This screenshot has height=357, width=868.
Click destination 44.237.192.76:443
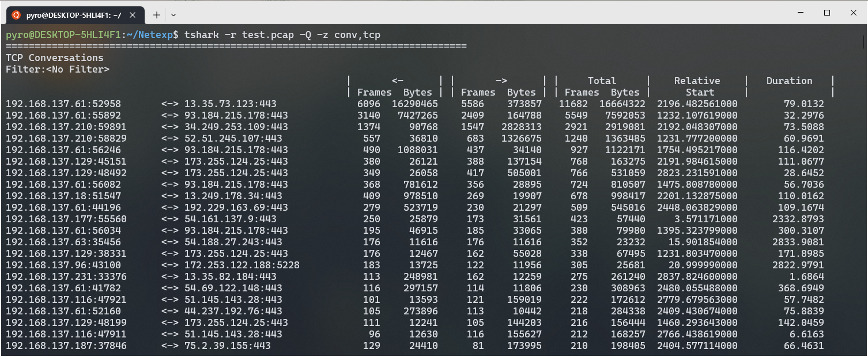(x=233, y=311)
